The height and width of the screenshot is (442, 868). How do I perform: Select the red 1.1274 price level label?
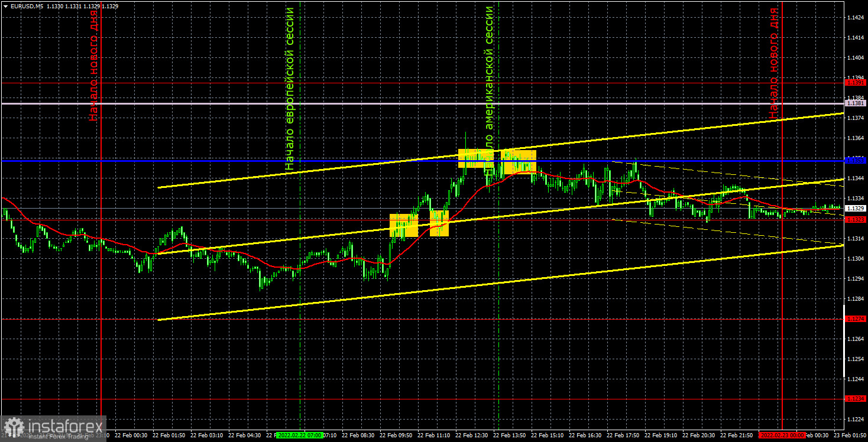856,319
